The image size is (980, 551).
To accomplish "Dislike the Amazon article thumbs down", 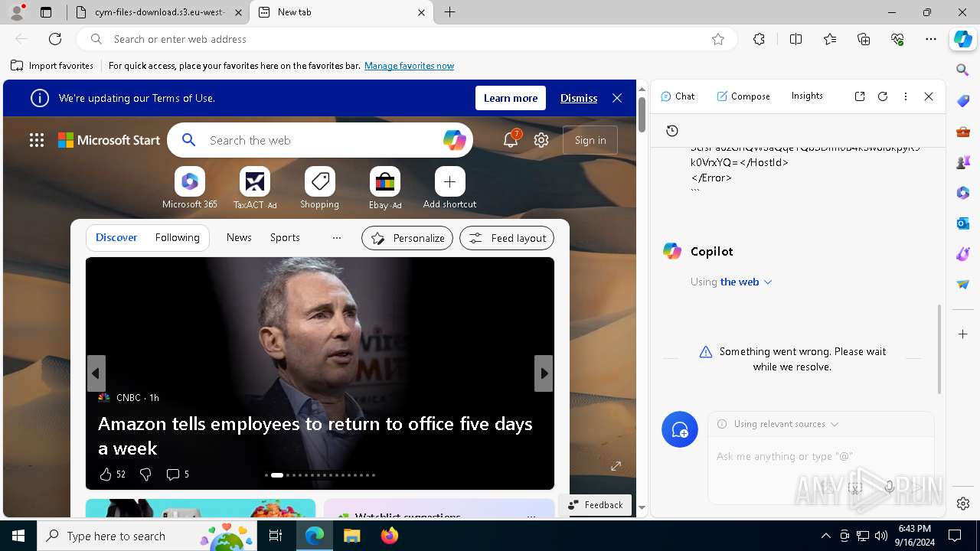I will (x=145, y=474).
